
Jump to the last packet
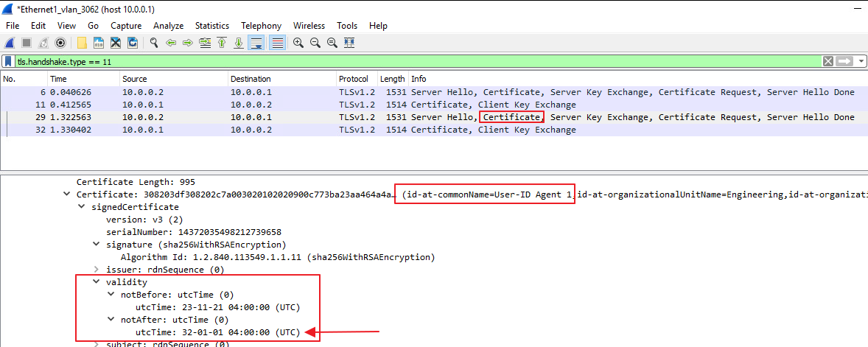tap(239, 43)
